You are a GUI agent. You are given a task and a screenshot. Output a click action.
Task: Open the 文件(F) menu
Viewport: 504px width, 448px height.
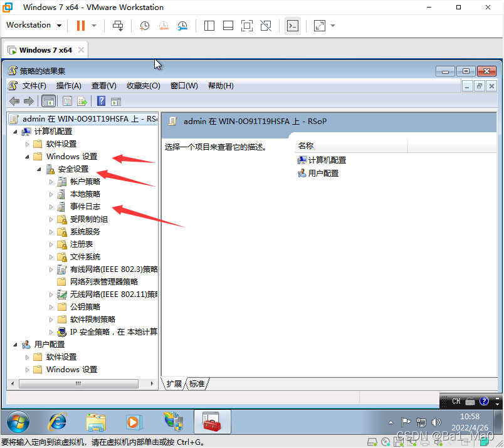tap(34, 86)
